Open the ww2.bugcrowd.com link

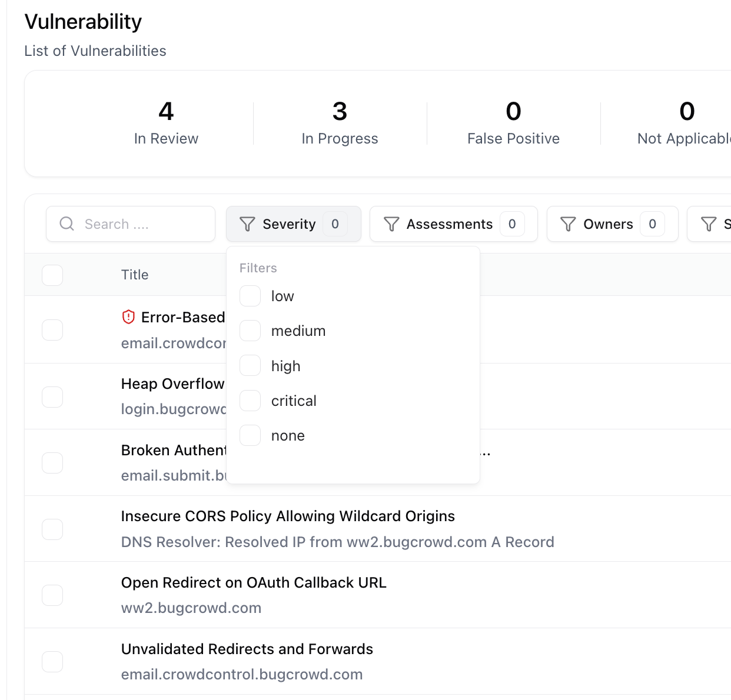pos(191,608)
